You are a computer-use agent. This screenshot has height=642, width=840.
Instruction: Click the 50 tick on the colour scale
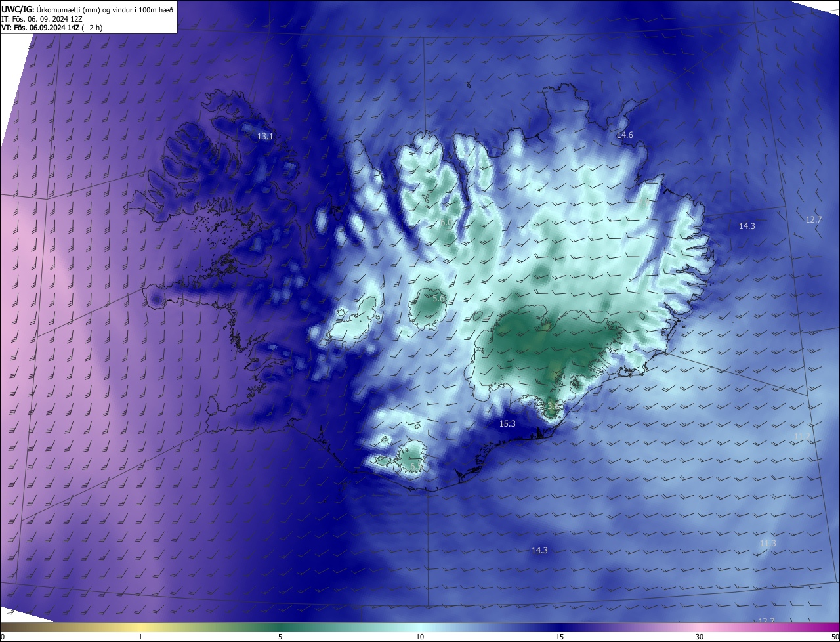(835, 637)
